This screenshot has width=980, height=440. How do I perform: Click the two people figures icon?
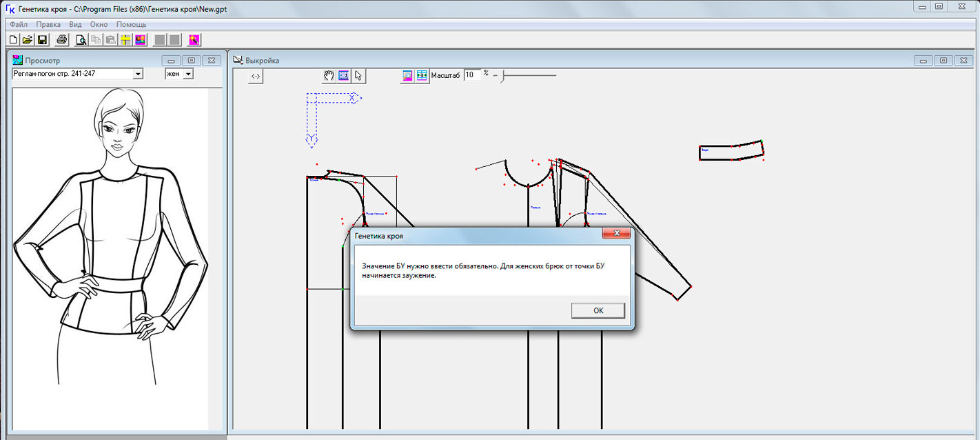tap(140, 39)
